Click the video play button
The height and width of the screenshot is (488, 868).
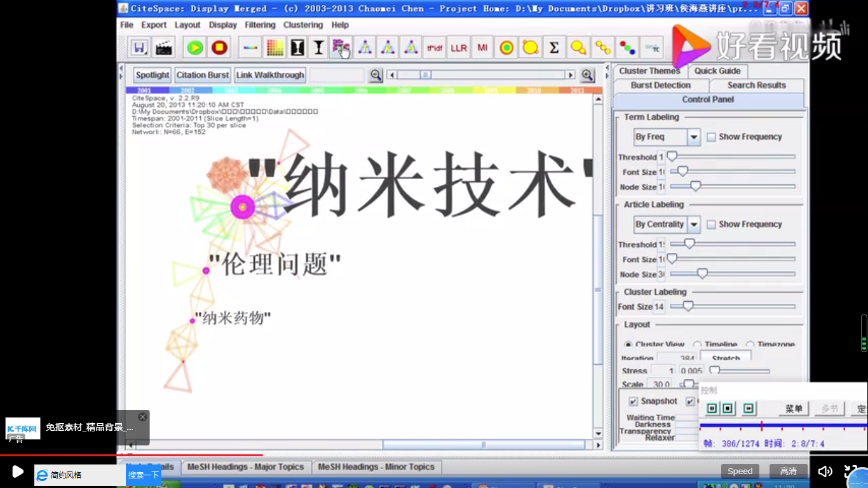pyautogui.click(x=18, y=471)
